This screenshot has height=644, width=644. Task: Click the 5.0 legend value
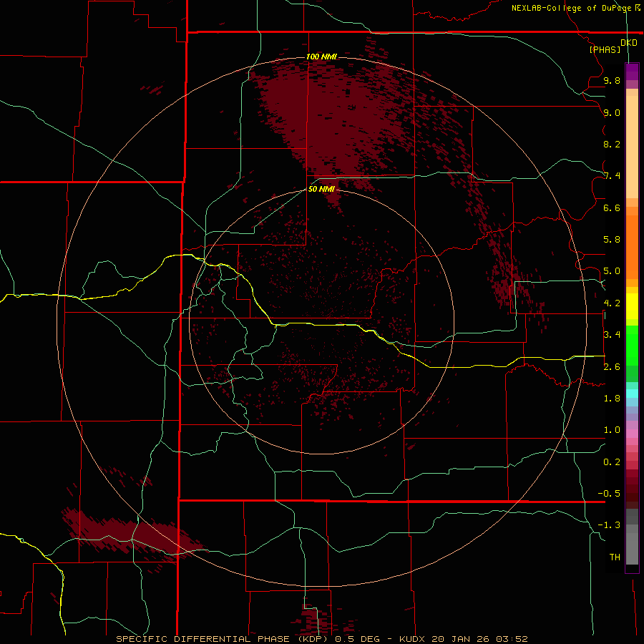pyautogui.click(x=612, y=271)
